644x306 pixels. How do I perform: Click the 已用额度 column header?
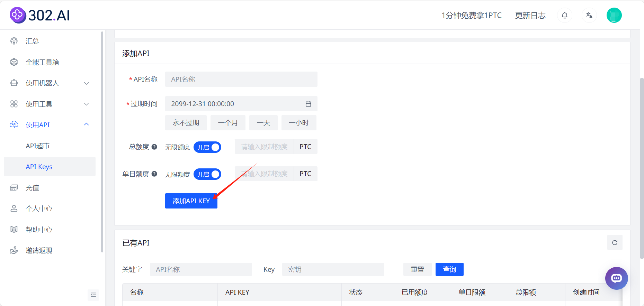(x=422, y=292)
